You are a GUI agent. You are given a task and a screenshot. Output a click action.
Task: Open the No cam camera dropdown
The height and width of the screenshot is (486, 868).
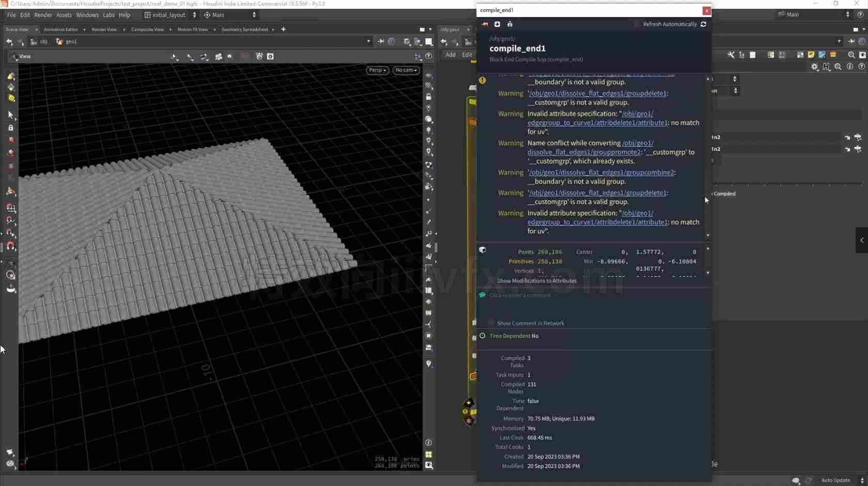(x=406, y=70)
